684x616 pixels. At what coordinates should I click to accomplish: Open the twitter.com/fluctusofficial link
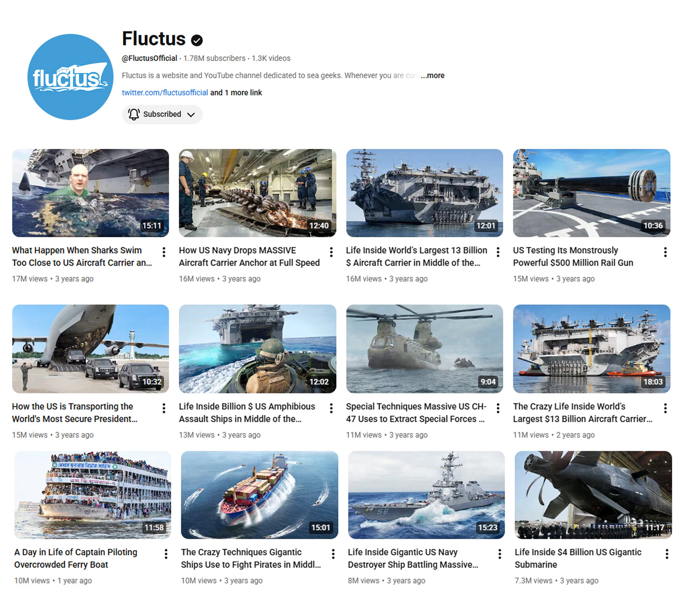pyautogui.click(x=165, y=92)
